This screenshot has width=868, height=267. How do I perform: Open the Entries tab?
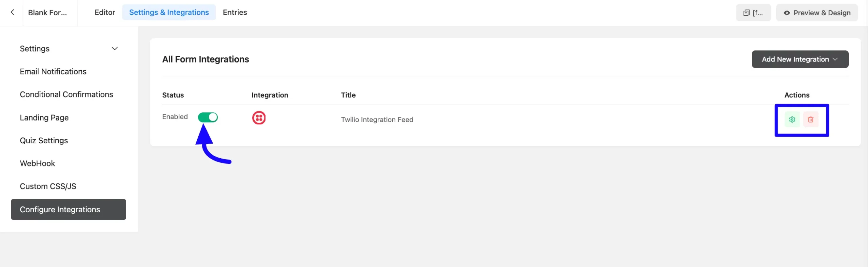point(235,12)
